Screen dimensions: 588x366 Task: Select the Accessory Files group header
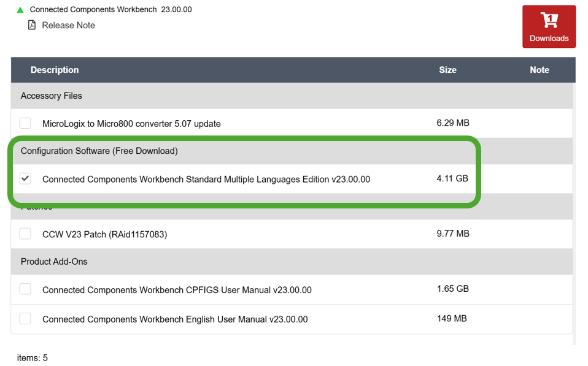click(52, 96)
